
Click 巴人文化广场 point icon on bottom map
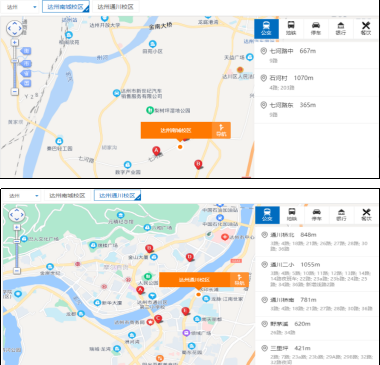pos(24,239)
